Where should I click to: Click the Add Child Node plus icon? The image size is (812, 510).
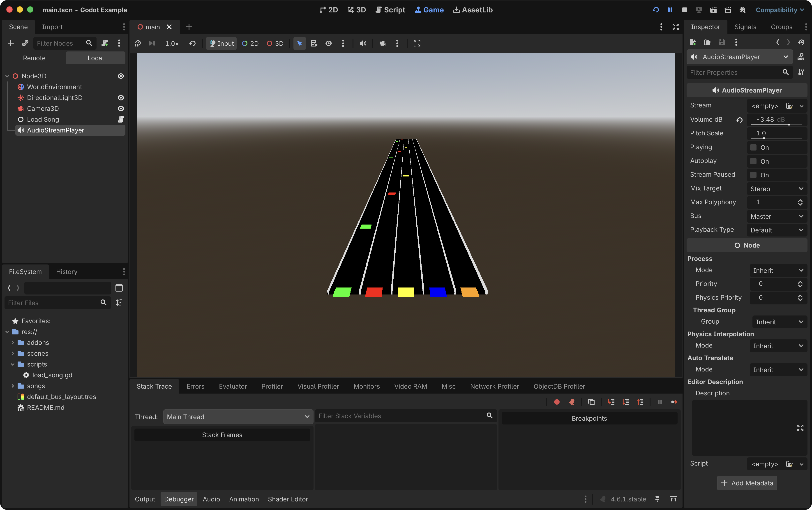(11, 43)
